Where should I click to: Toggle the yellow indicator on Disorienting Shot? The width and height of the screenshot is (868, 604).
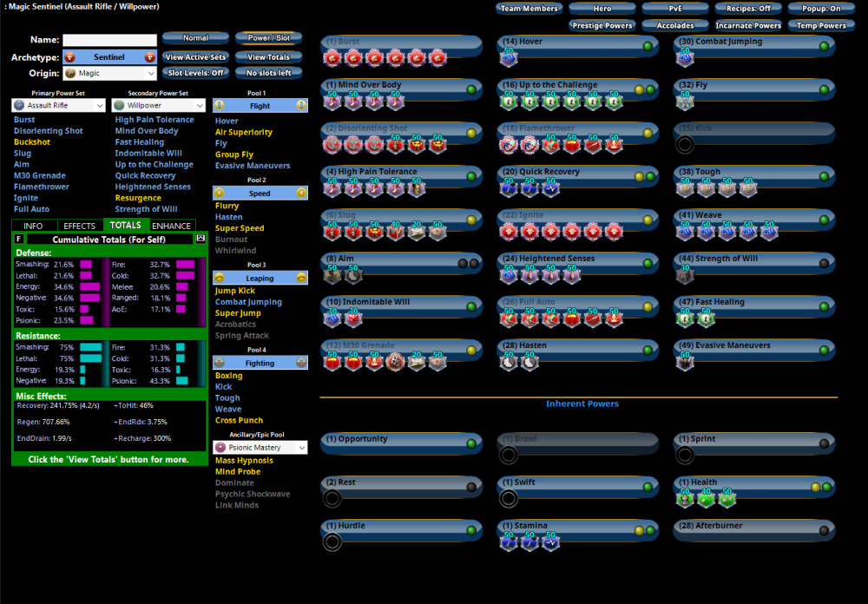(471, 133)
